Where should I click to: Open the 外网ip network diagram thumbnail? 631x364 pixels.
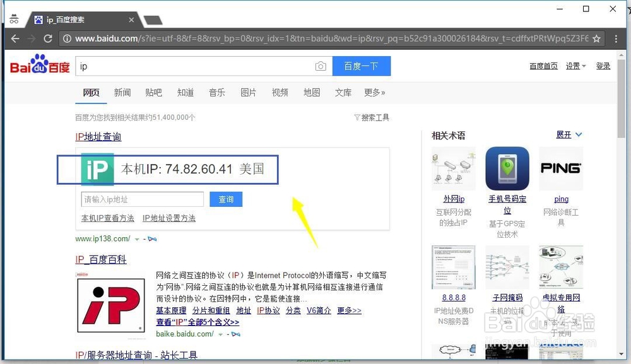pos(454,168)
